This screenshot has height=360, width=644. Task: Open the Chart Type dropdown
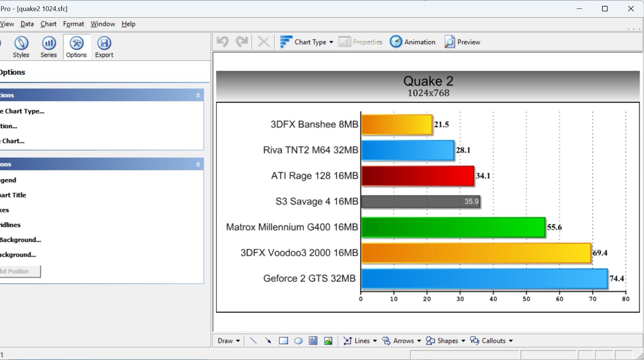[307, 42]
